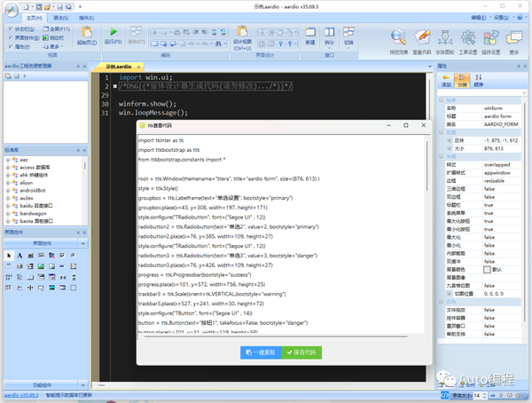
Task: Open the 更多 dropdown in the view group
Action: [x=53, y=46]
